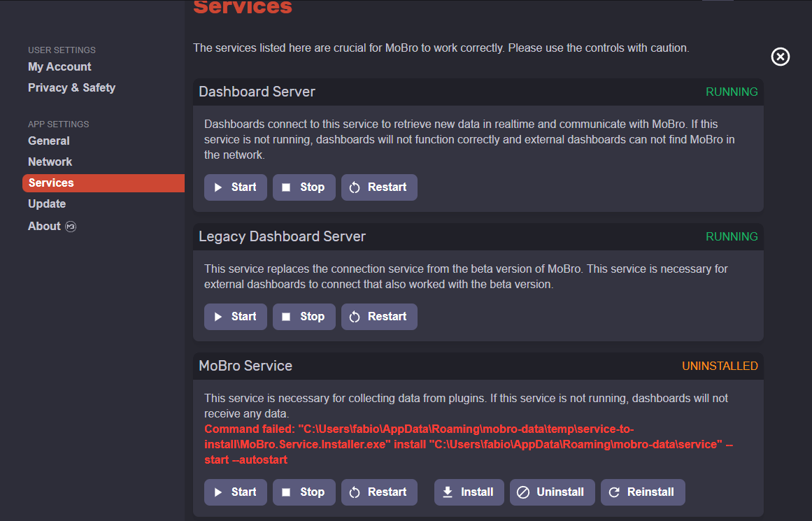Start the MoBro Service
This screenshot has height=521, width=812.
pyautogui.click(x=236, y=492)
